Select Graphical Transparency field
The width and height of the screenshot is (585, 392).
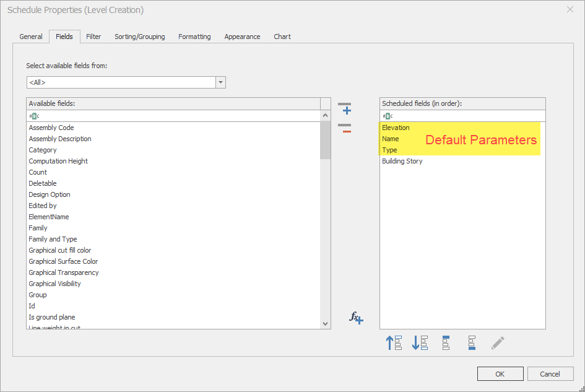coord(173,273)
